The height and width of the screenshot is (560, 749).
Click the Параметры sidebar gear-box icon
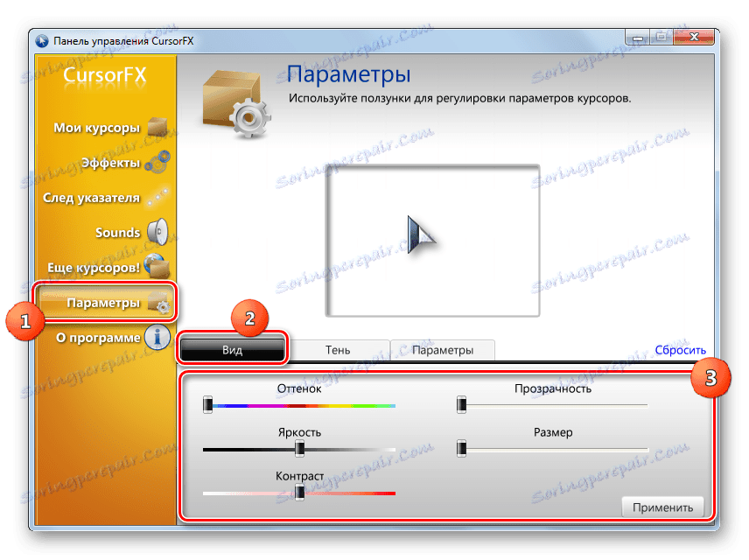click(x=158, y=303)
